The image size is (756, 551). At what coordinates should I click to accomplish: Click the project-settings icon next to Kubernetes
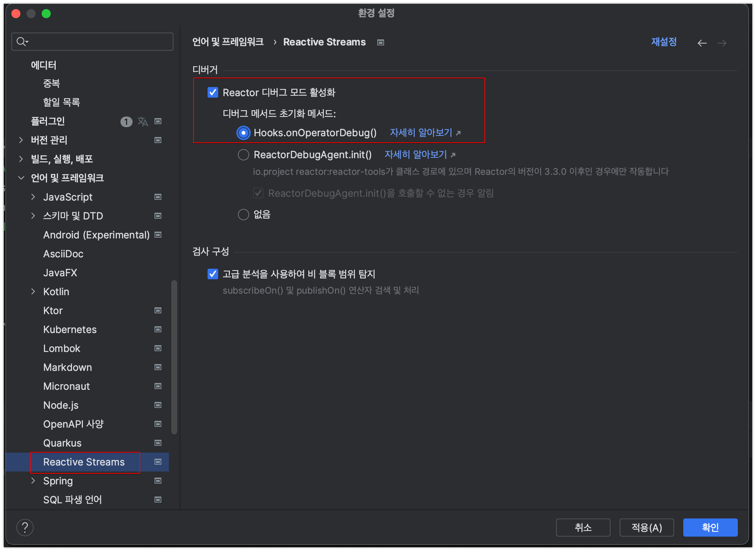point(158,329)
